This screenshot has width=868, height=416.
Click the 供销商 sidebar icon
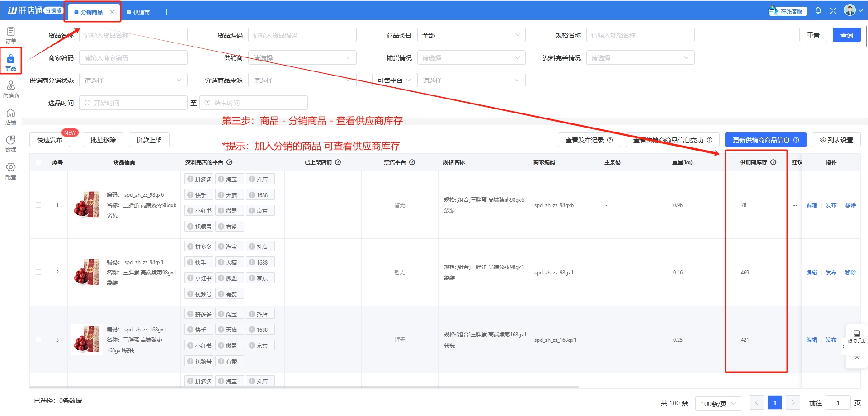tap(11, 89)
